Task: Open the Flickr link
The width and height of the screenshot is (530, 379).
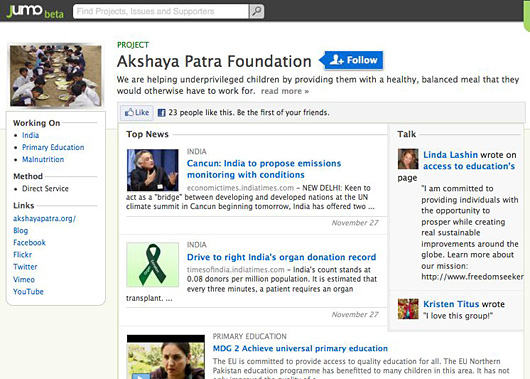Action: [22, 255]
